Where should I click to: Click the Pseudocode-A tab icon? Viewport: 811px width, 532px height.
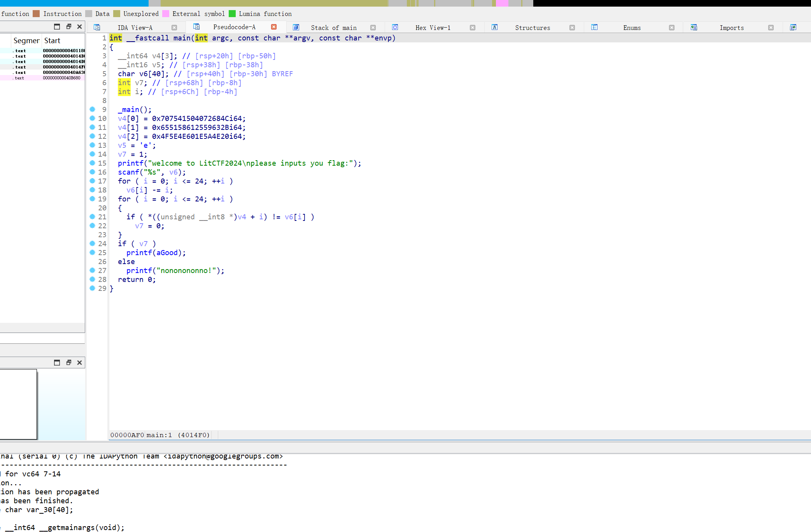196,27
